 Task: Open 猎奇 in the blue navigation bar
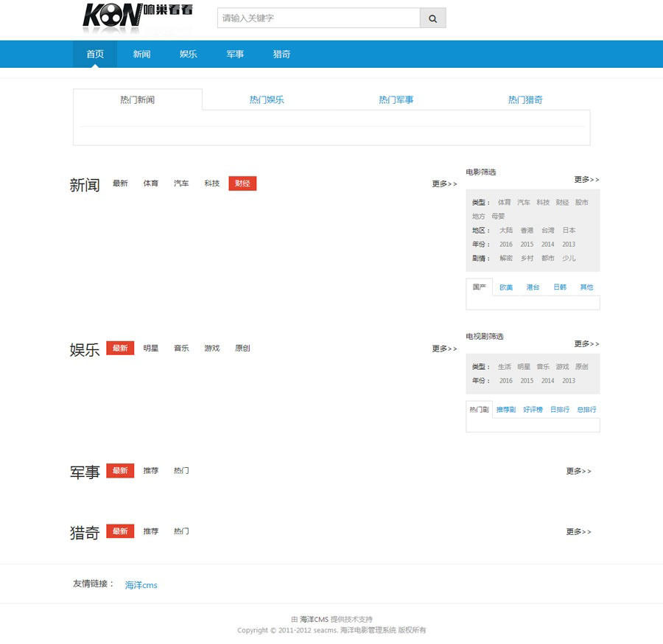tap(281, 54)
